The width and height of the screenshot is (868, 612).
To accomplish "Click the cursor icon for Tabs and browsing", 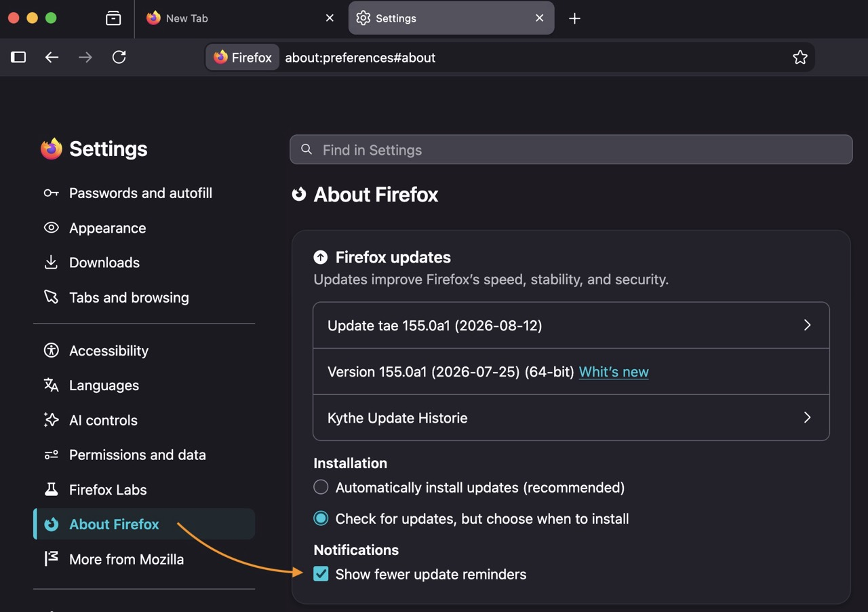I will coord(51,297).
